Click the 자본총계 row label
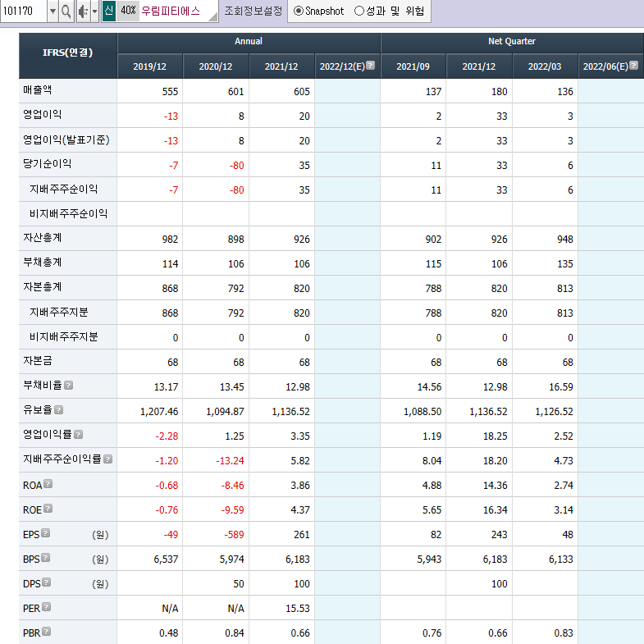Screen dimensions: 644x644 click(x=43, y=287)
